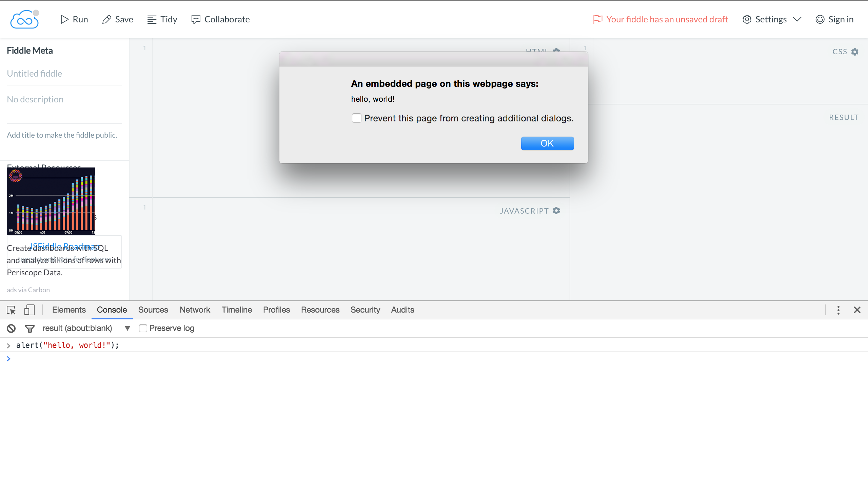The height and width of the screenshot is (495, 868).
Task: Switch to the Network tab
Action: coord(195,310)
